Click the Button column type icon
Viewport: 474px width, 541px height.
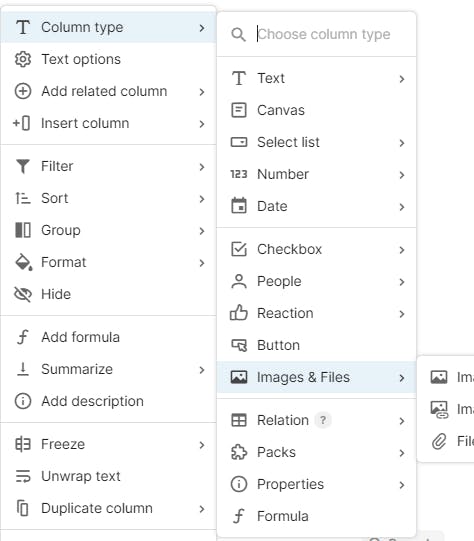tap(239, 345)
